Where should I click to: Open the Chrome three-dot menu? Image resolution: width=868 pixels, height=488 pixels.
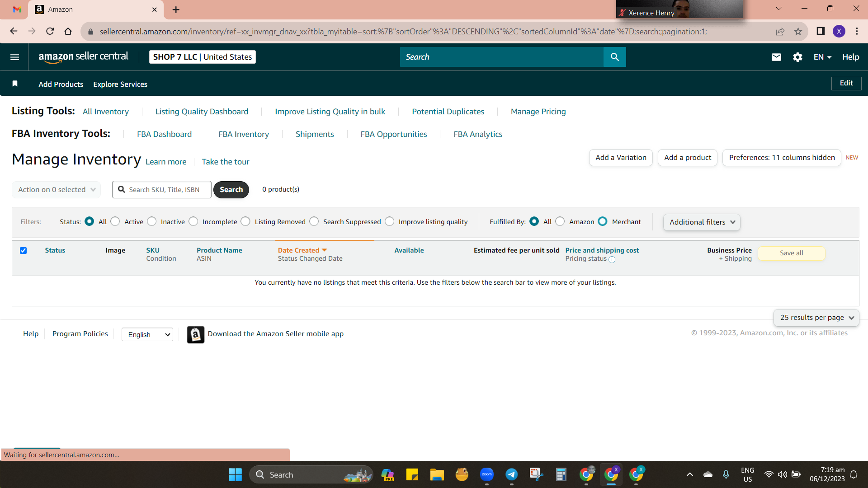tap(857, 31)
